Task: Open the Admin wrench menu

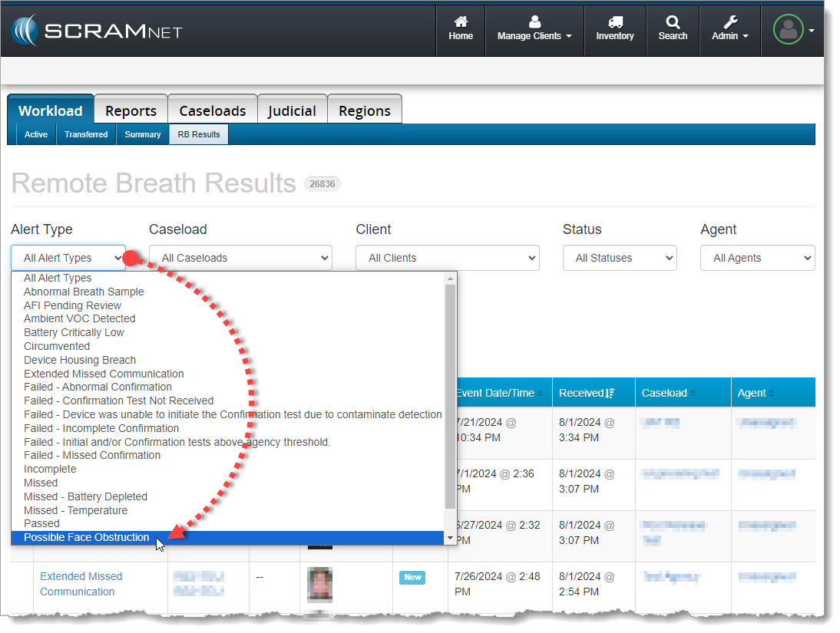Action: 730,23
